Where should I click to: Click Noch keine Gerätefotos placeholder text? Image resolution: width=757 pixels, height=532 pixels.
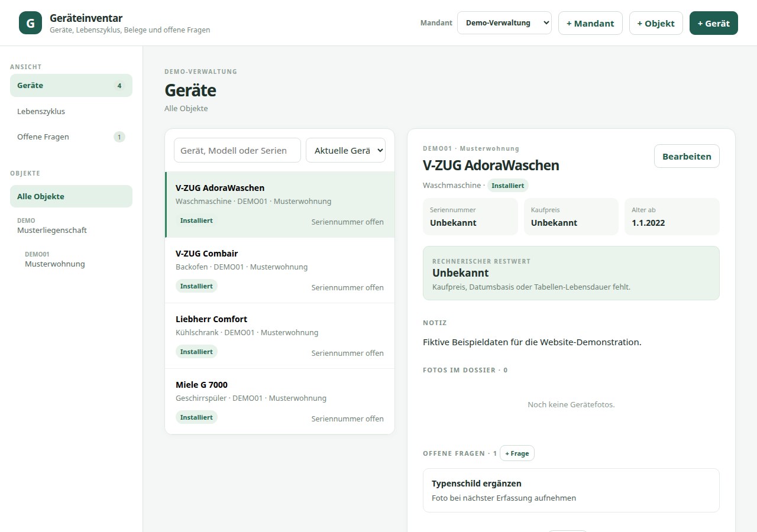click(571, 404)
